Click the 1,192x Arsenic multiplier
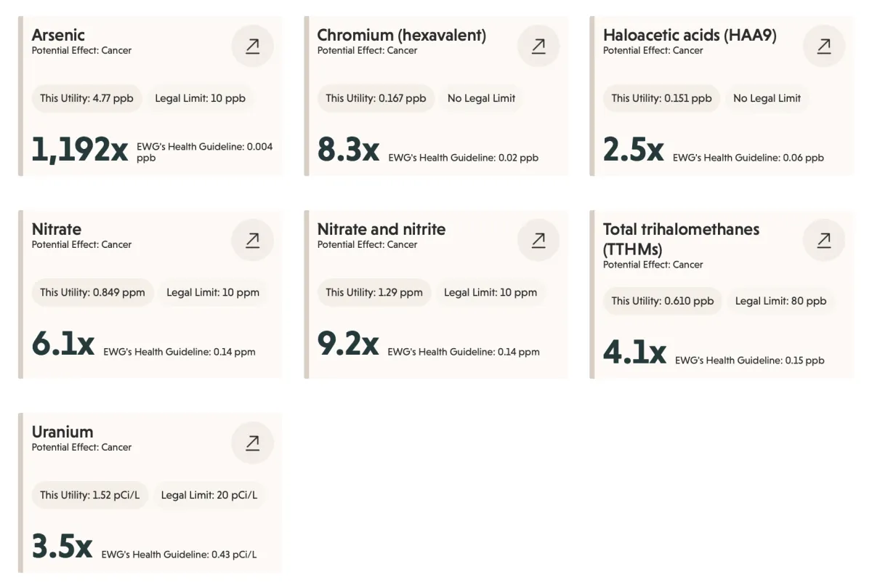Screen dimensions: 872x588 (80, 149)
